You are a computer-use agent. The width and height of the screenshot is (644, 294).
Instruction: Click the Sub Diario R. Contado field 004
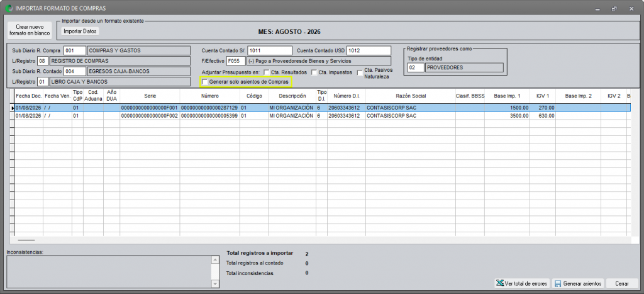coord(75,71)
